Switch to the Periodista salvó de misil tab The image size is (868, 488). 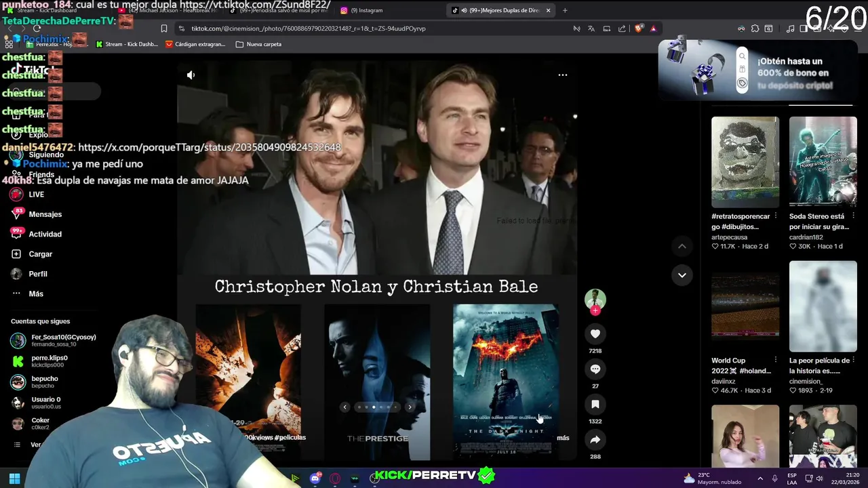(x=279, y=10)
